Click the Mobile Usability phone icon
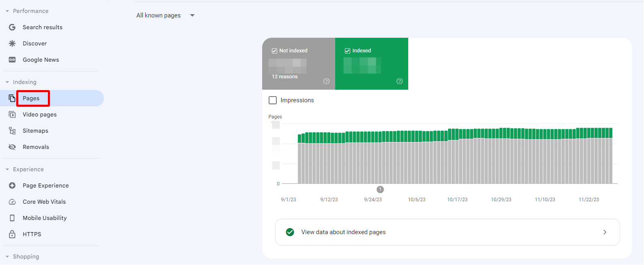644x265 pixels. click(12, 218)
